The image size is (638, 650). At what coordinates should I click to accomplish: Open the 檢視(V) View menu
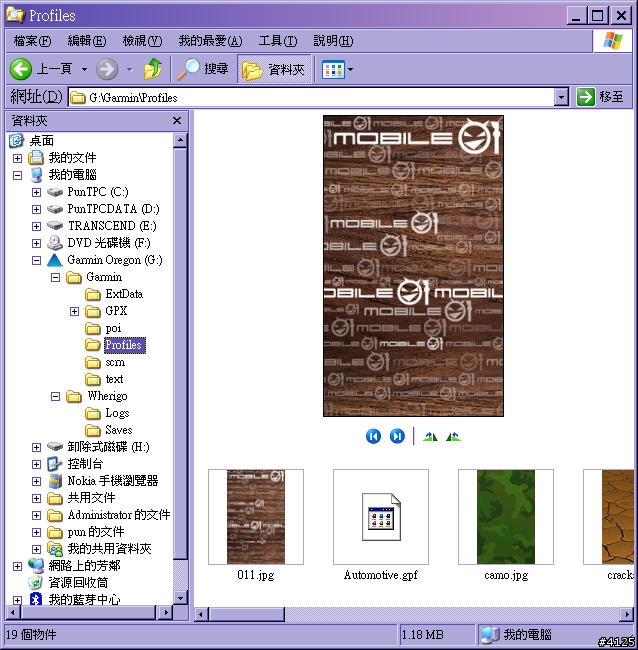pos(142,41)
